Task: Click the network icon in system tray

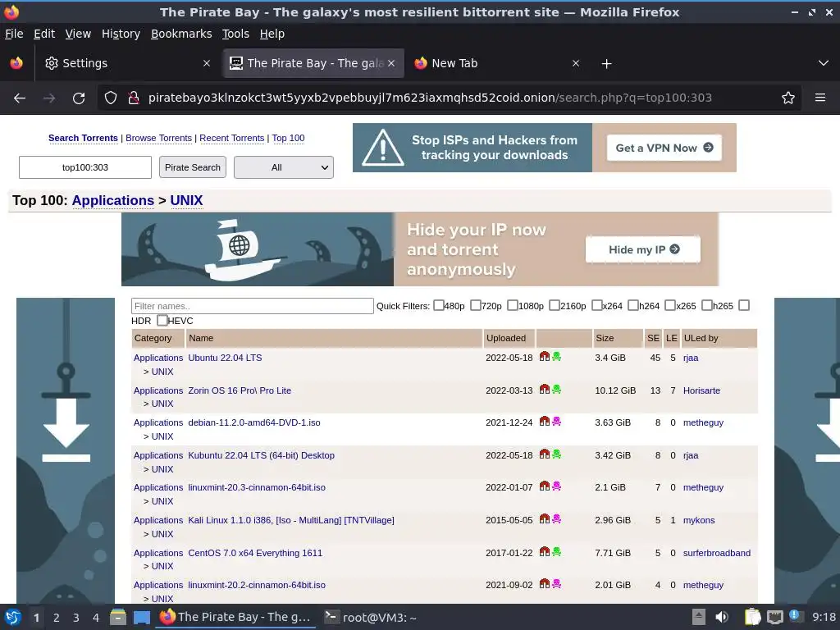Action: point(774,617)
